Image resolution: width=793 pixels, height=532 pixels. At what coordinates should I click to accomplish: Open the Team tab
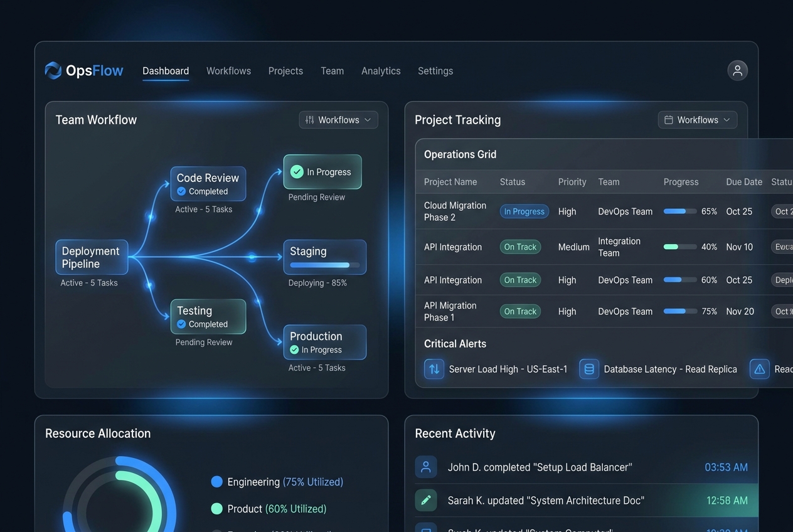[332, 71]
